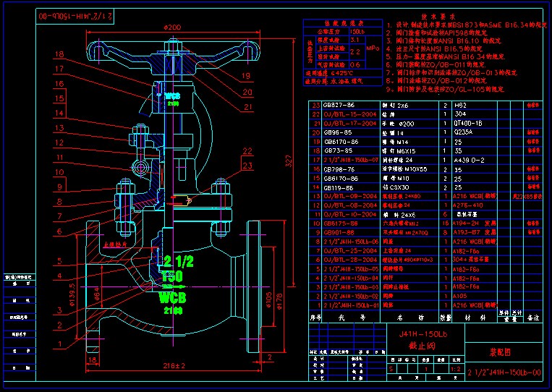The height and width of the screenshot is (392, 552).
Task: Click the φ105 dimension on right flange
Action: click(x=269, y=300)
